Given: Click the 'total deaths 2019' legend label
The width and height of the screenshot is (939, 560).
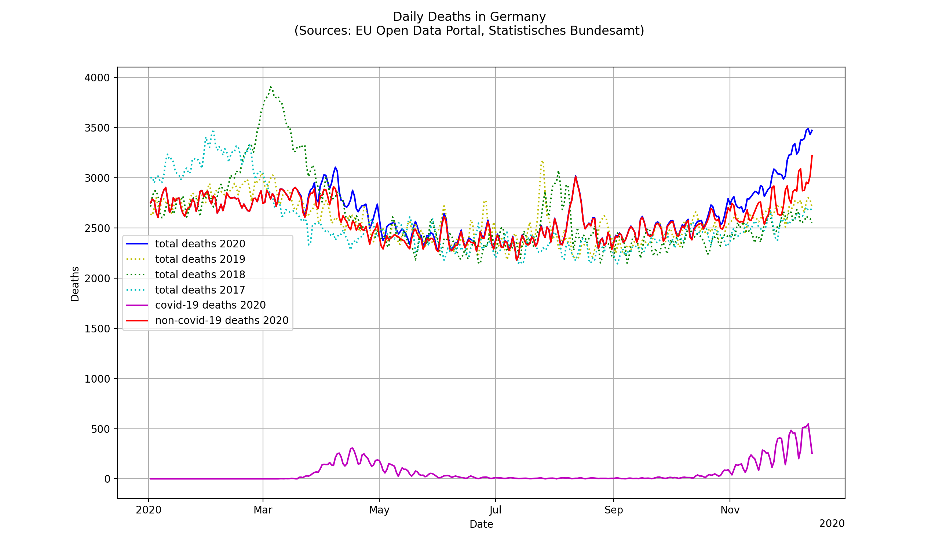Looking at the screenshot, I should point(200,259).
